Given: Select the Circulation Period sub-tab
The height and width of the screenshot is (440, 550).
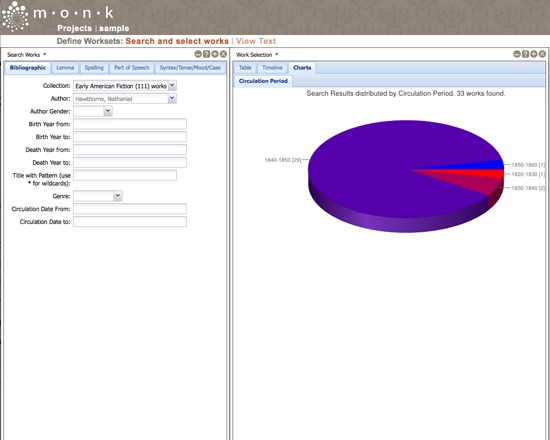Looking at the screenshot, I should pyautogui.click(x=263, y=81).
